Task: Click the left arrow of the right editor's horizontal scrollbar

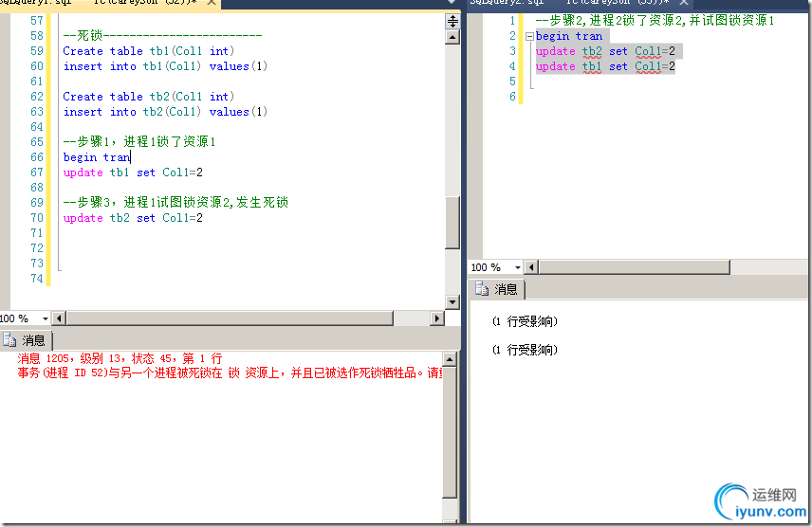Action: pos(531,267)
